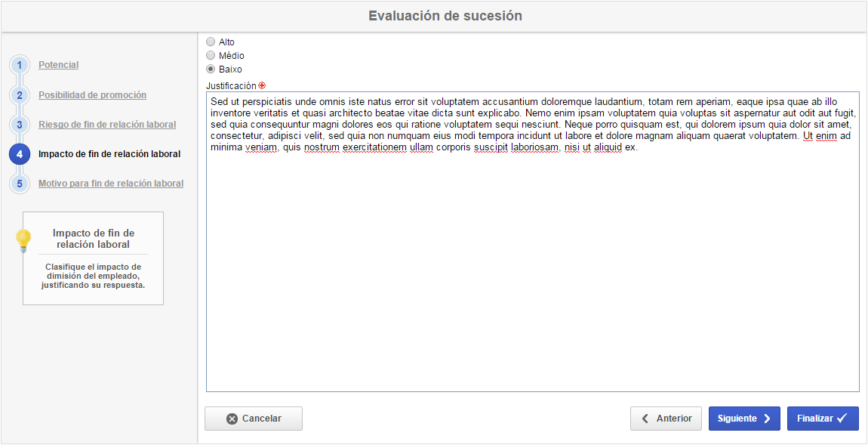Click step 1 circle for Potencial
Viewport: 868px width, 445px height.
(20, 66)
